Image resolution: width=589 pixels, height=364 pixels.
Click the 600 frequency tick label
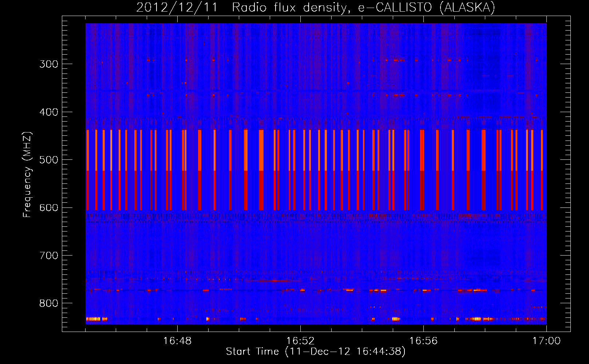[x=49, y=208]
